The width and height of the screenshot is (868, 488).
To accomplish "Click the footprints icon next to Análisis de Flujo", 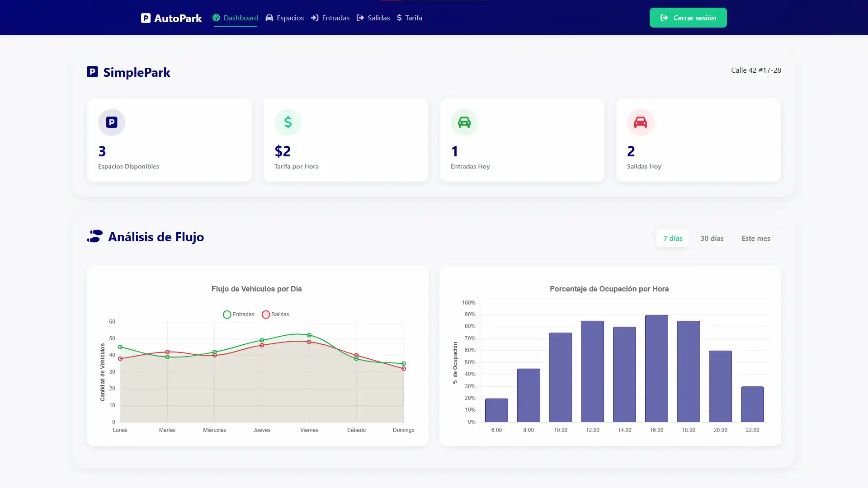I will point(95,236).
